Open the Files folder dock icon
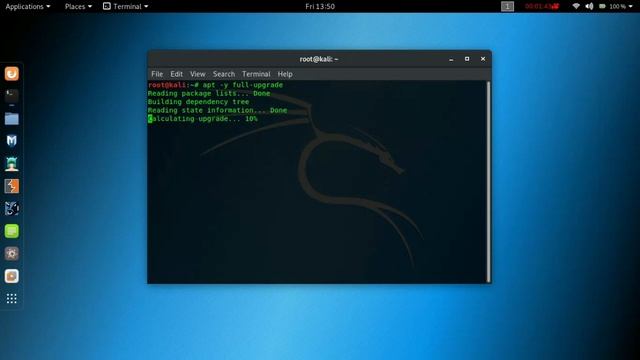 [x=11, y=119]
